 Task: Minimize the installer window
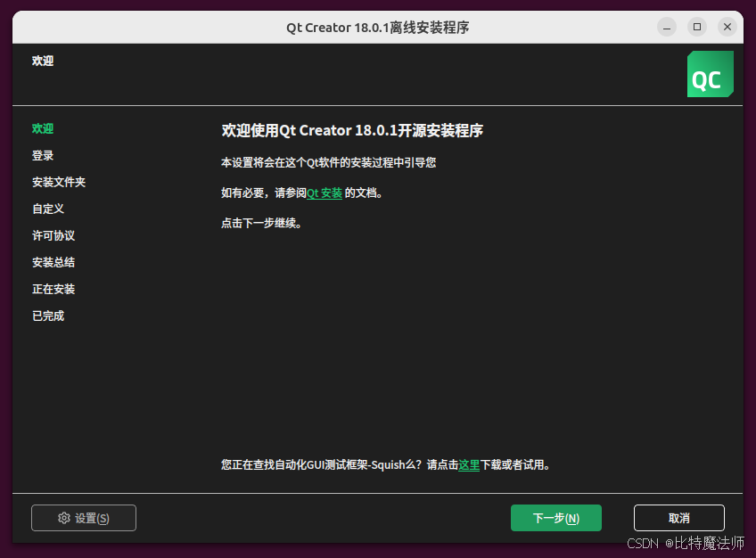tap(666, 27)
